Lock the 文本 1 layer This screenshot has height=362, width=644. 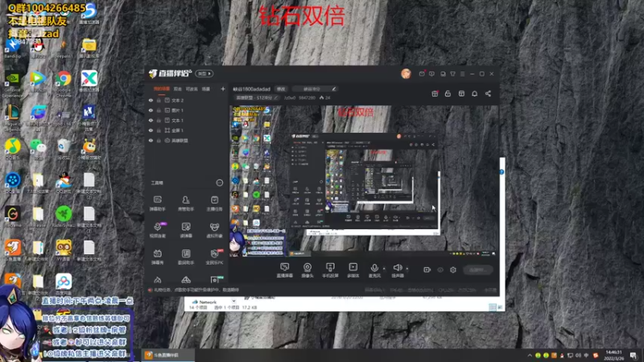tap(159, 120)
